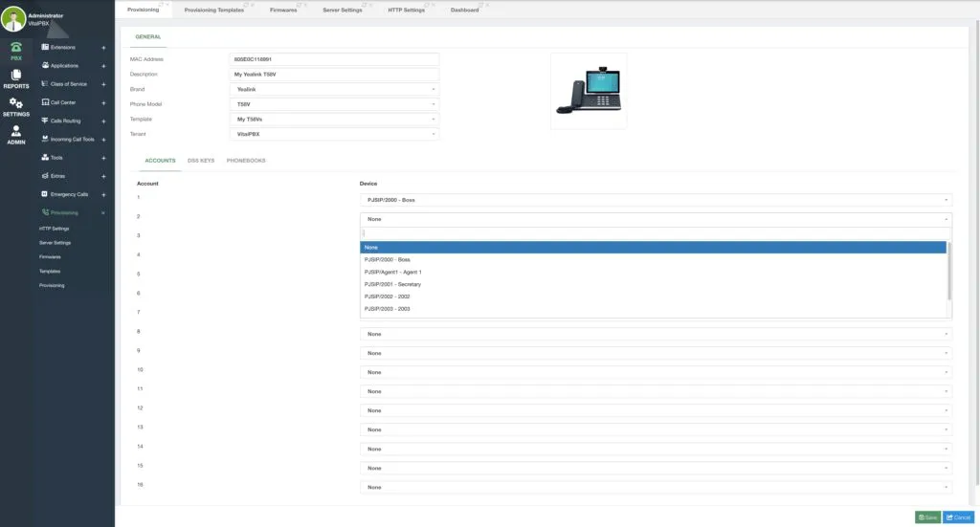This screenshot has height=527, width=980.
Task: Expand the Extensions menu plus icon
Action: click(103, 48)
